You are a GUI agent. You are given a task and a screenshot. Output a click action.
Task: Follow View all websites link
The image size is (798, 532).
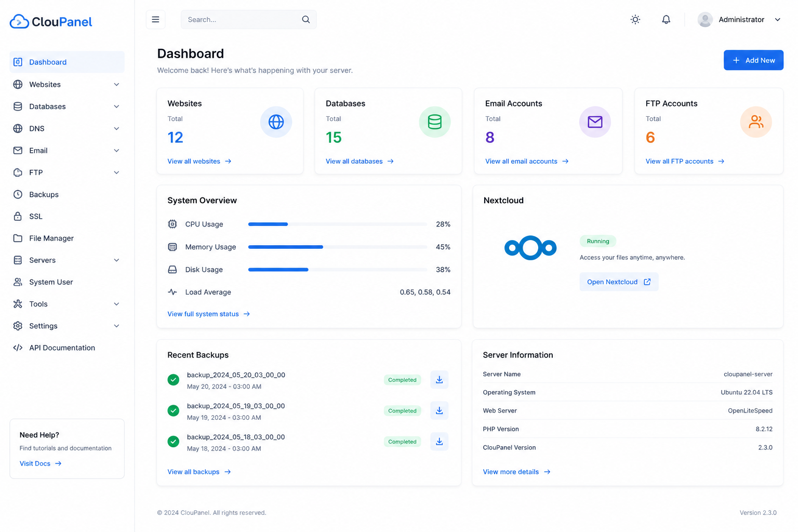click(x=199, y=161)
